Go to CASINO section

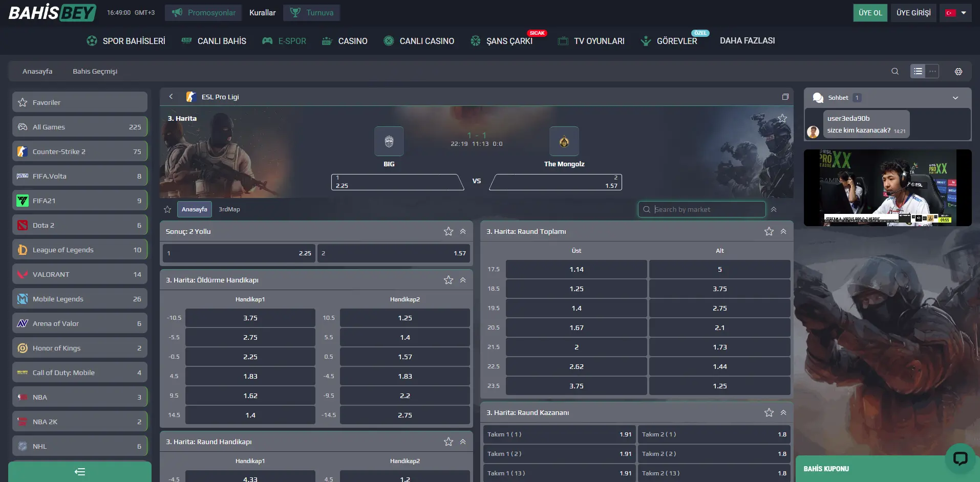[345, 41]
